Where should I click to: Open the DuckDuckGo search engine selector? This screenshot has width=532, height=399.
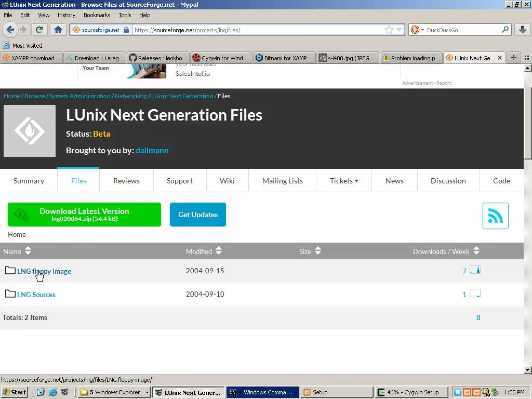(x=417, y=30)
